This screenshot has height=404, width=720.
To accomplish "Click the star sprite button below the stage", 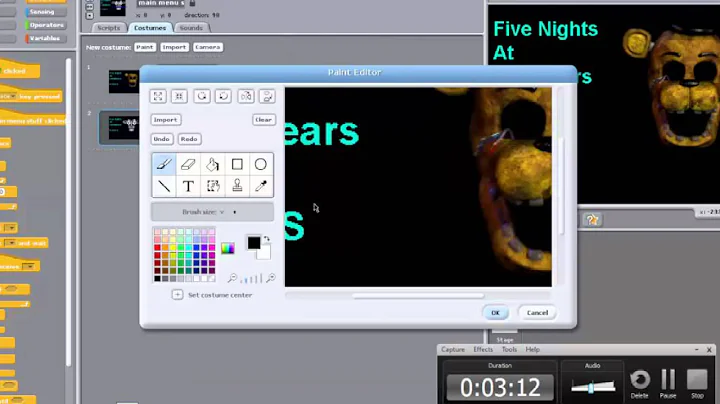I will point(592,220).
